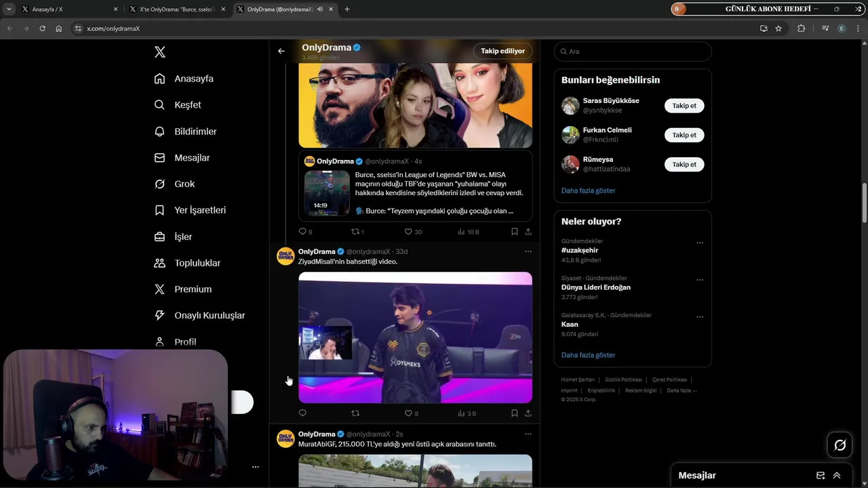Open Keşfet search icon in sidebar
Viewport: 868px width, 488px height.
pos(159,105)
